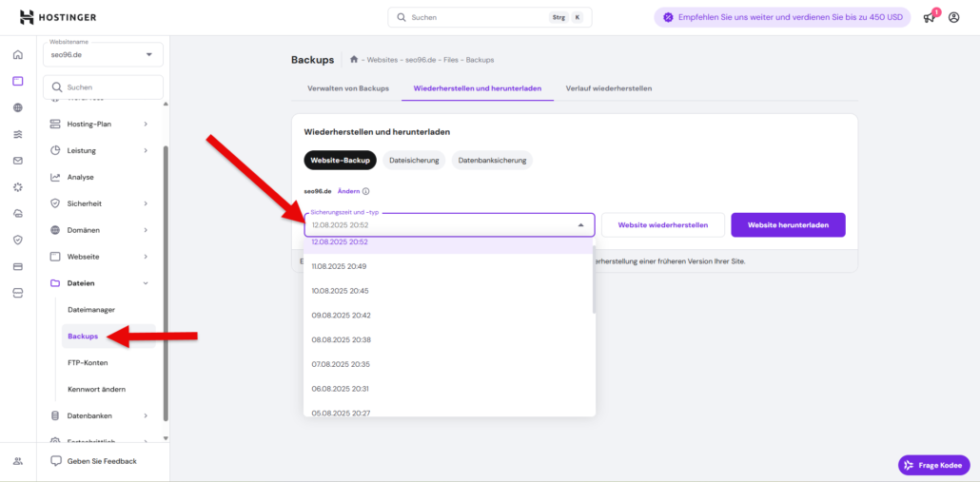Collapse the Sicherungszeit und -typ dropdown
The image size is (980, 482).
[x=580, y=224]
